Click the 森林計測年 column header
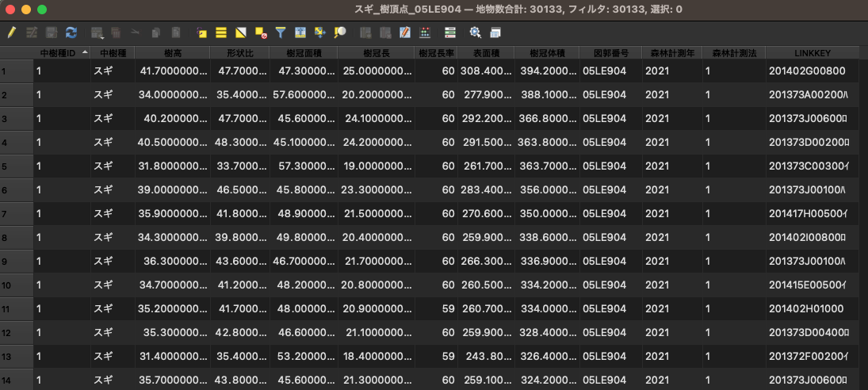The height and width of the screenshot is (390, 868). 672,52
